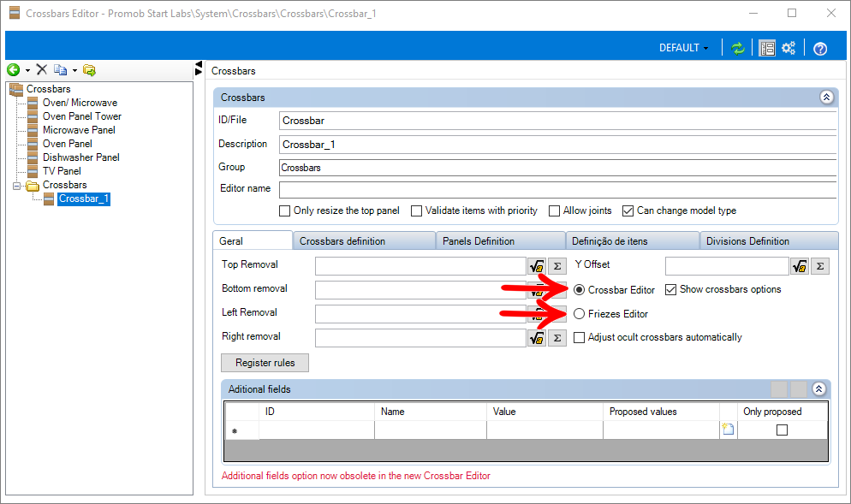The width and height of the screenshot is (851, 504).
Task: Click the green back arrow icon
Action: point(13,69)
